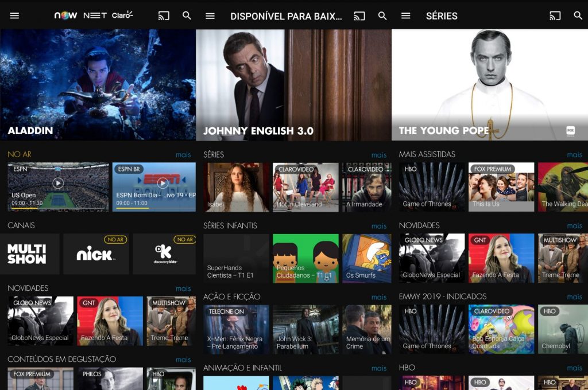Open the Nick channel tile
Viewport: 588px width, 390px height.
tap(95, 253)
